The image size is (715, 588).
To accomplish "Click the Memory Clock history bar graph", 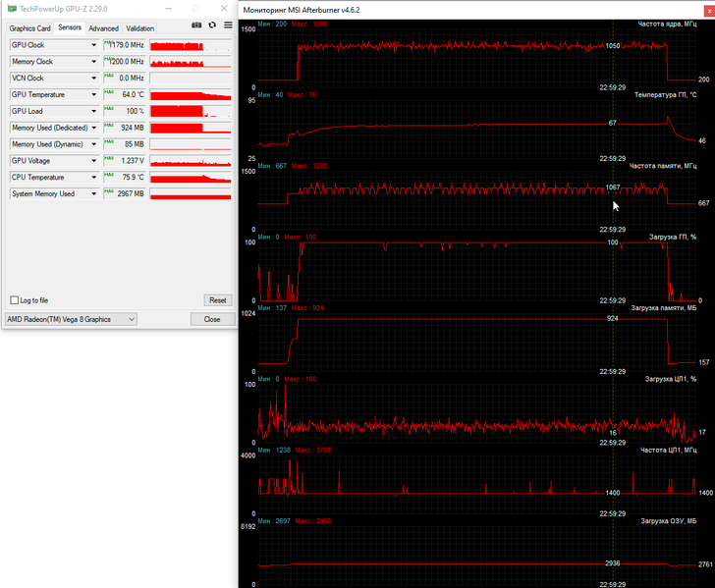I will pos(191,62).
